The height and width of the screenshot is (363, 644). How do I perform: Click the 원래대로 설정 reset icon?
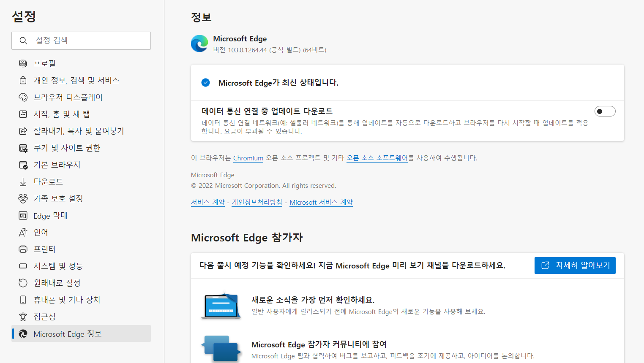coord(23,283)
